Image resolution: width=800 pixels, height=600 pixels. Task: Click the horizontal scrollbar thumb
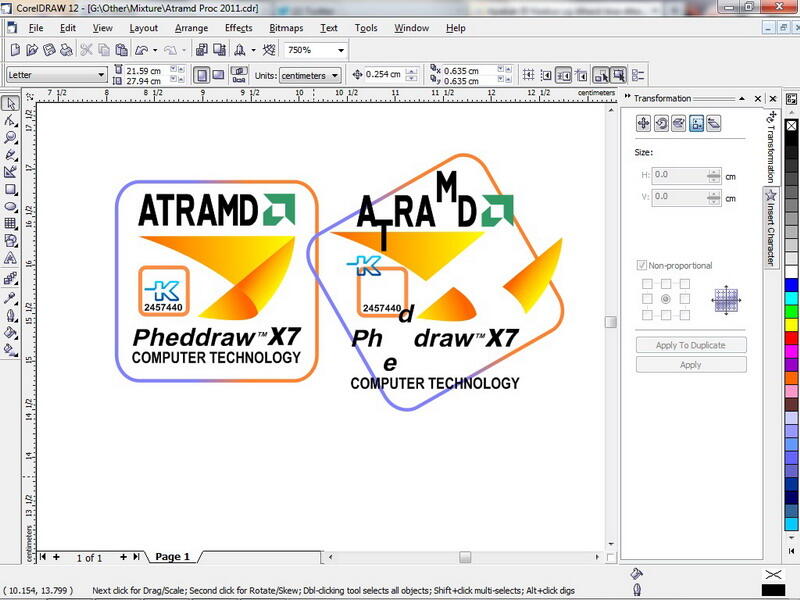465,557
